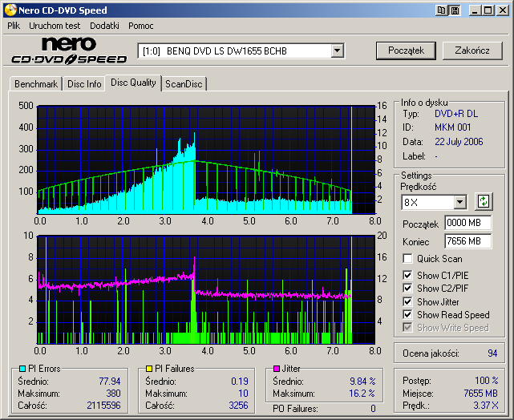Click the PI Failures maximum value 10

(x=243, y=393)
